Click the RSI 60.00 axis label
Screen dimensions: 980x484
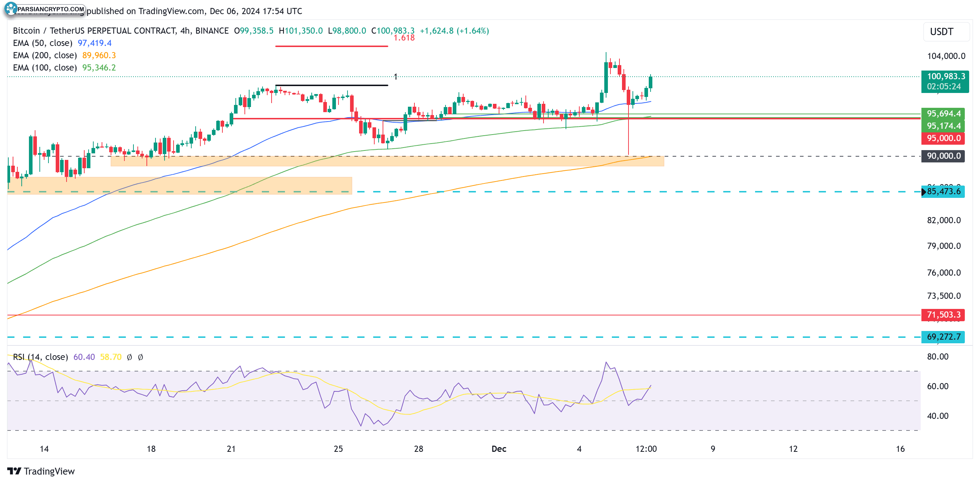point(938,386)
